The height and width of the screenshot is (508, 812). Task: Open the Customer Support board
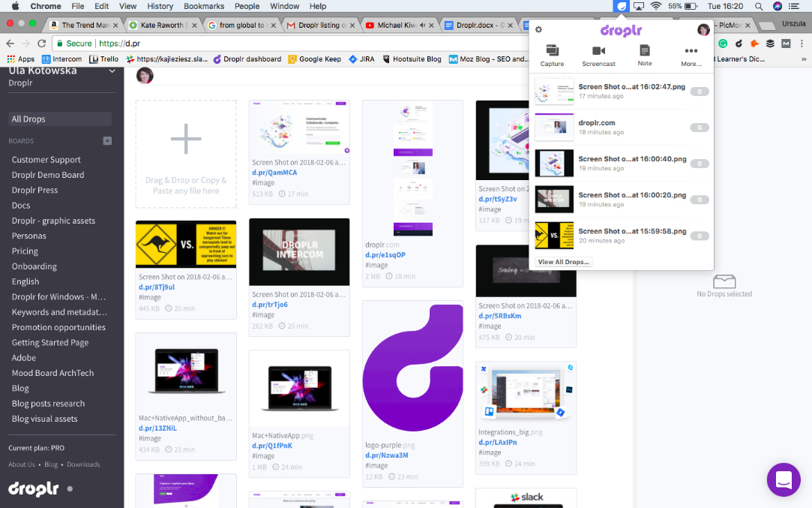(46, 160)
